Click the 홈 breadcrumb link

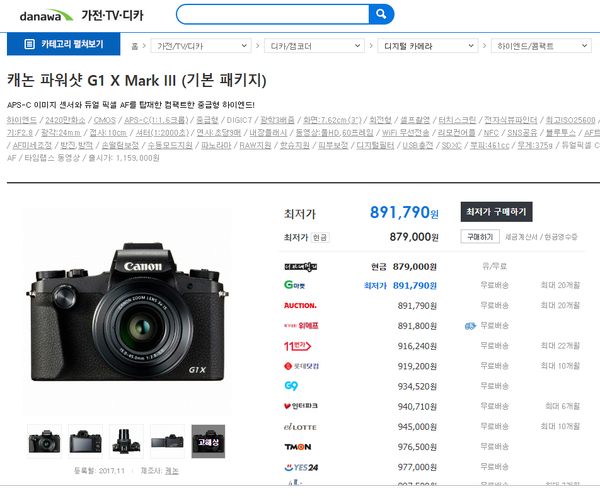(135, 46)
